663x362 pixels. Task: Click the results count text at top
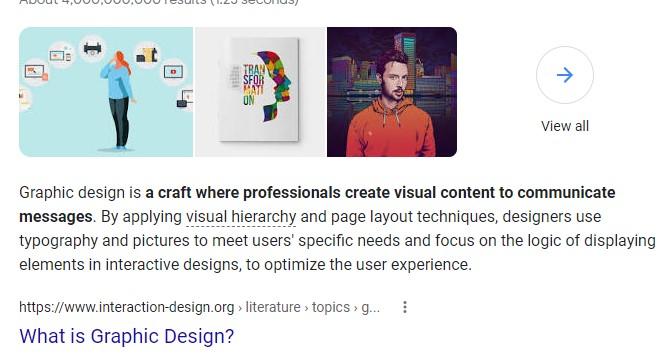tap(159, 3)
